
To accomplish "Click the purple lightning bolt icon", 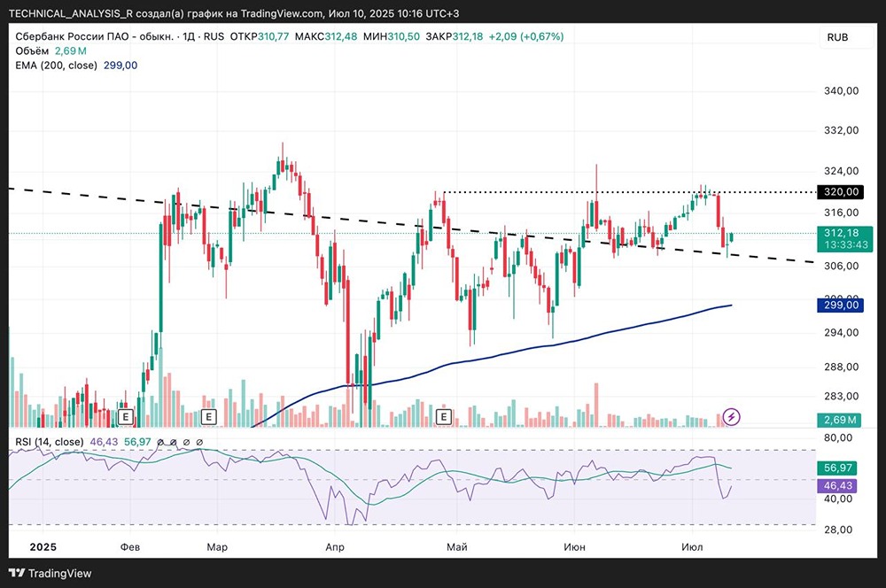I will coord(732,417).
